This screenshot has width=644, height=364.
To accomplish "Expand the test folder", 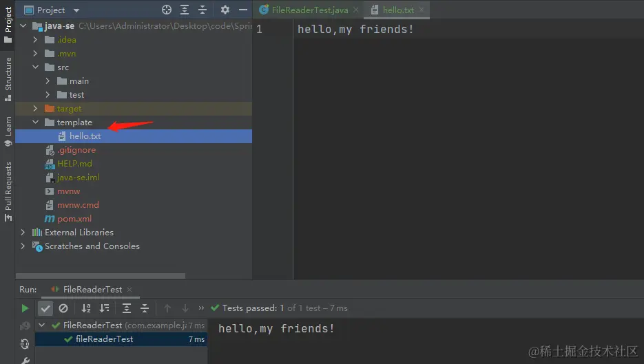I will pyautogui.click(x=48, y=94).
